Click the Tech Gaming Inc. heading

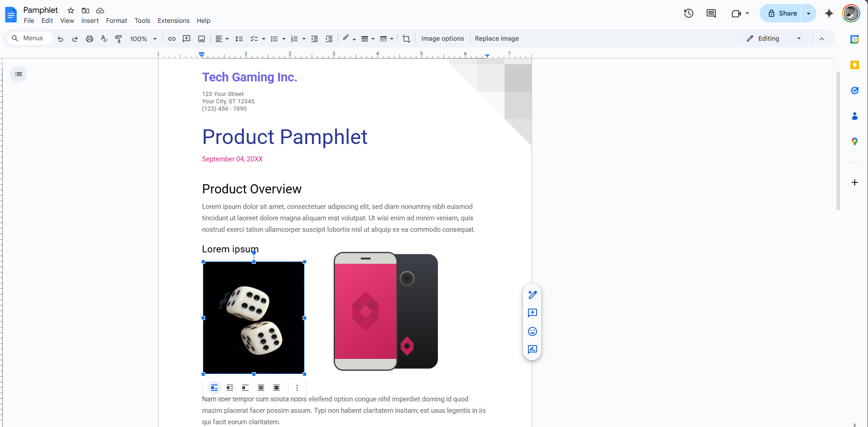coord(250,77)
